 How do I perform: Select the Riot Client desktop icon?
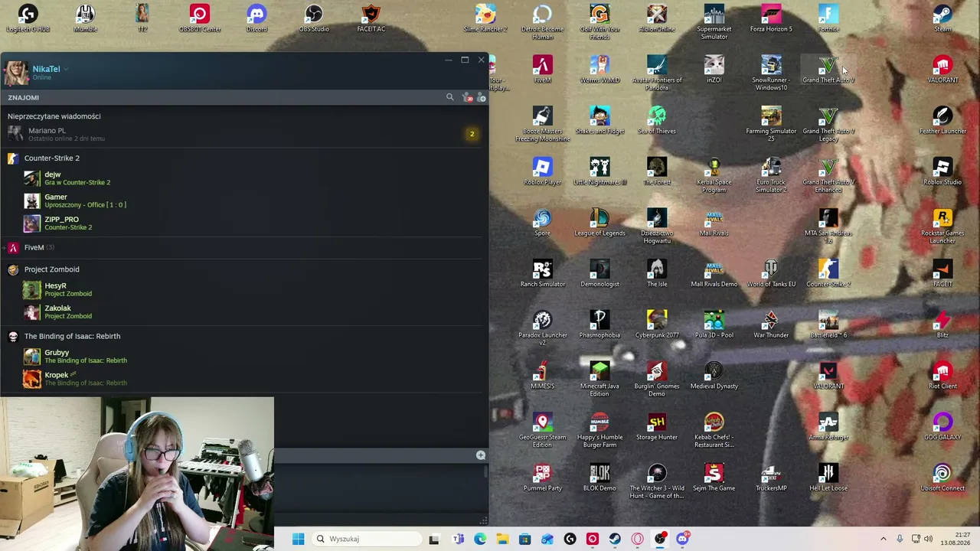coord(942,376)
